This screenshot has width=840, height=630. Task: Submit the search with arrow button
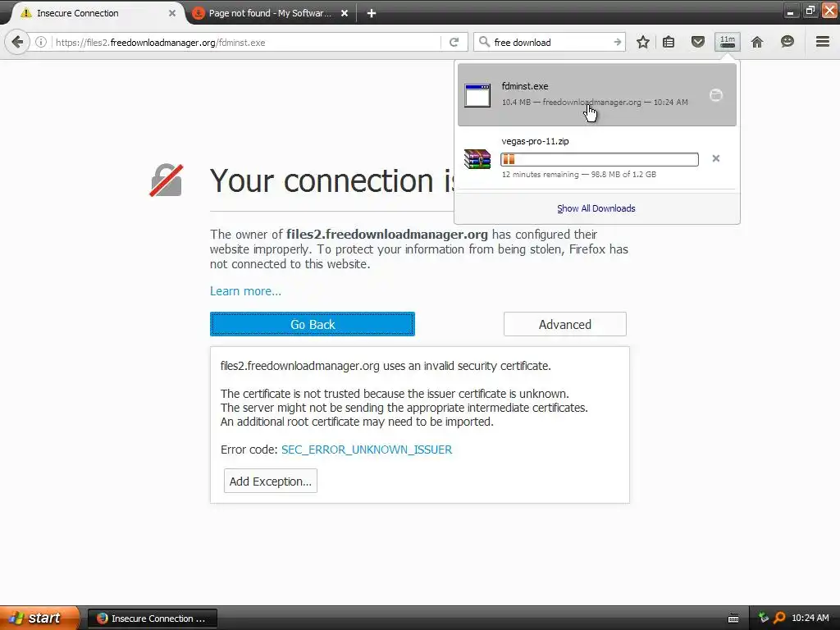617,42
